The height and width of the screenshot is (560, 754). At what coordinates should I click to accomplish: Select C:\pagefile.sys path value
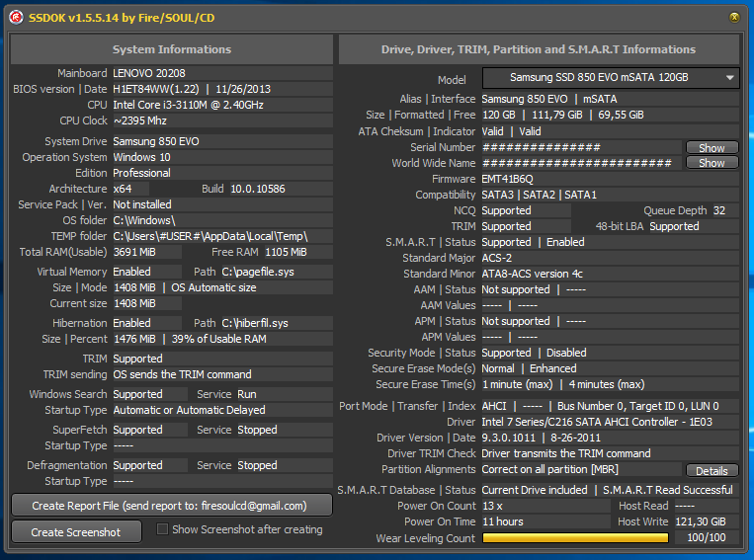click(258, 272)
